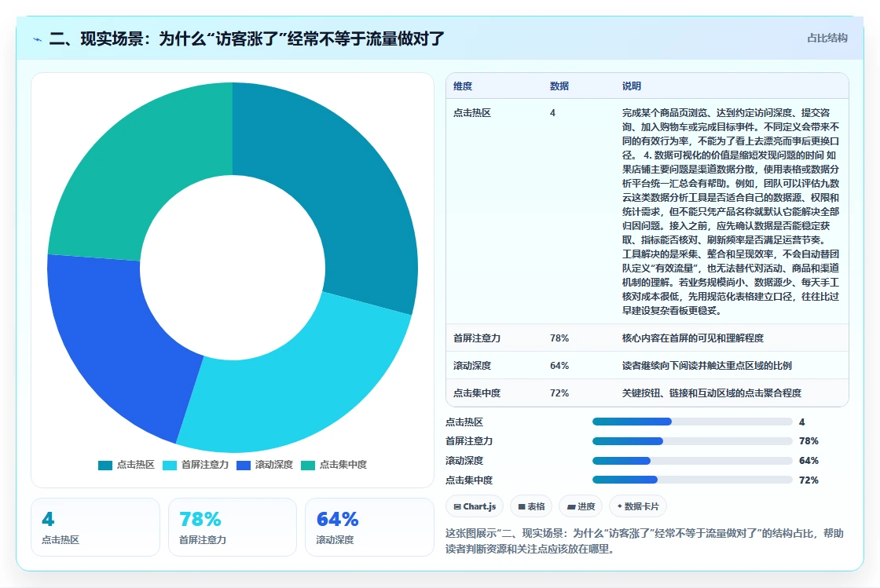
Task: Toggle 首屏注意力 legend swatch in chart
Action: coord(170,466)
